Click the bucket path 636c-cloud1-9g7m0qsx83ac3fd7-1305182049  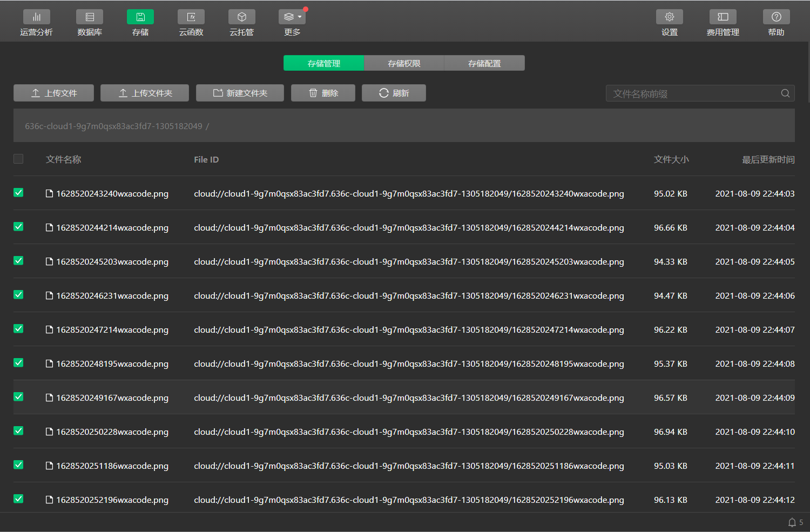(x=113, y=126)
